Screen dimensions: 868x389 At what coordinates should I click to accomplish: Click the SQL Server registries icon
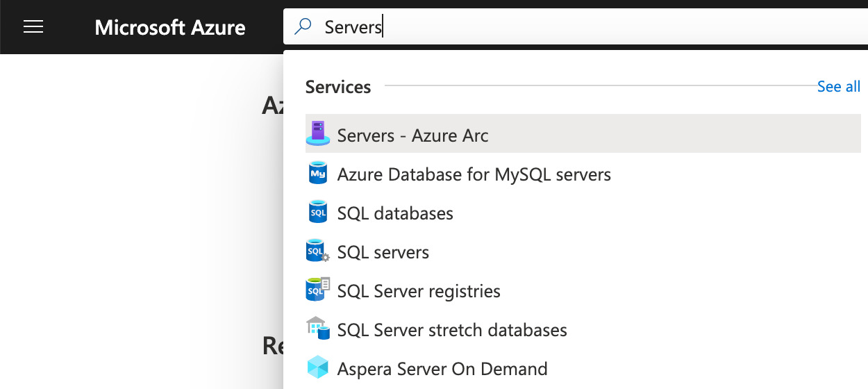point(318,289)
